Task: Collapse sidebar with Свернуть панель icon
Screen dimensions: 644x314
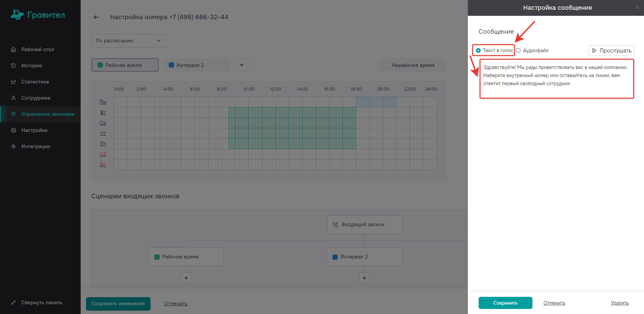Action: coord(13,303)
